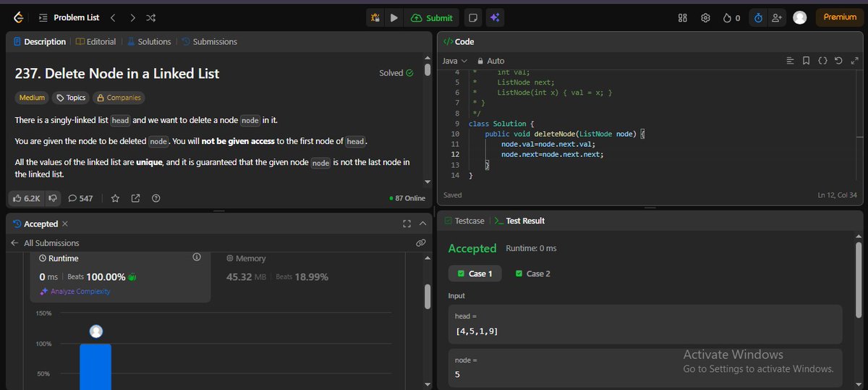
Task: Collapse the Accepted panel chevron
Action: (423, 224)
